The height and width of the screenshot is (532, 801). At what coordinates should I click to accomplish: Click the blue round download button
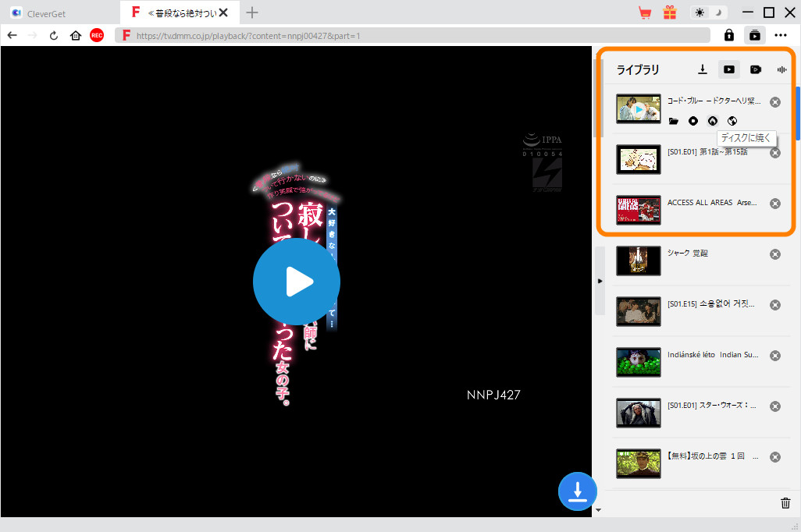[x=577, y=491]
